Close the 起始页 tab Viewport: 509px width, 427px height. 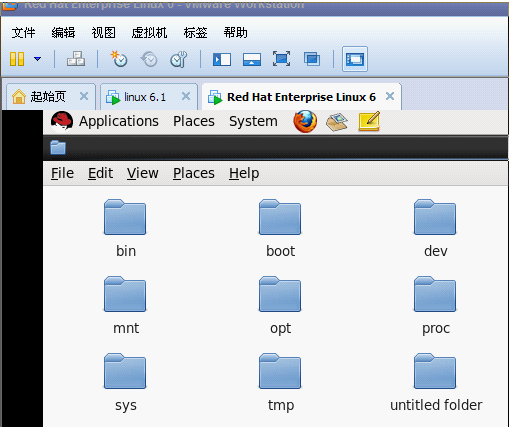(84, 96)
